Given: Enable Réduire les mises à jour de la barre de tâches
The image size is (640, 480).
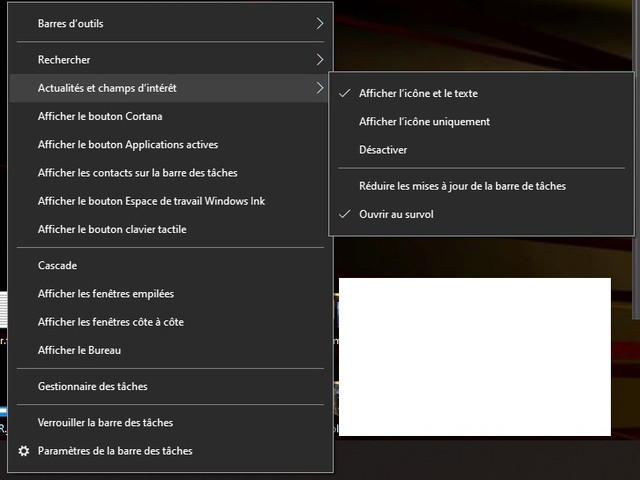Looking at the screenshot, I should [x=482, y=186].
